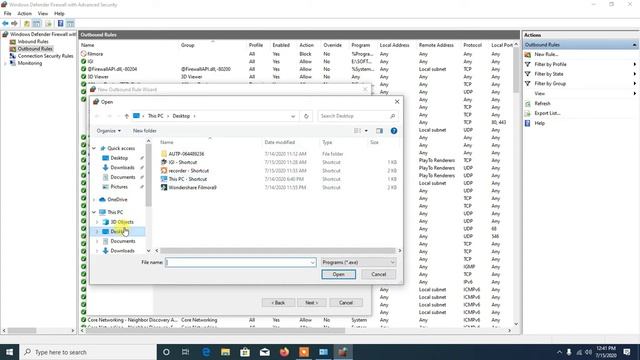The height and width of the screenshot is (360, 640).
Task: Click the refresh icon in the Open dialog address bar
Action: 306,116
